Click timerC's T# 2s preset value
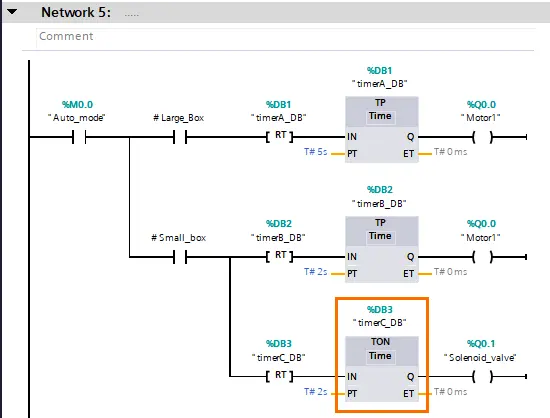This screenshot has height=418, width=550. 316,392
